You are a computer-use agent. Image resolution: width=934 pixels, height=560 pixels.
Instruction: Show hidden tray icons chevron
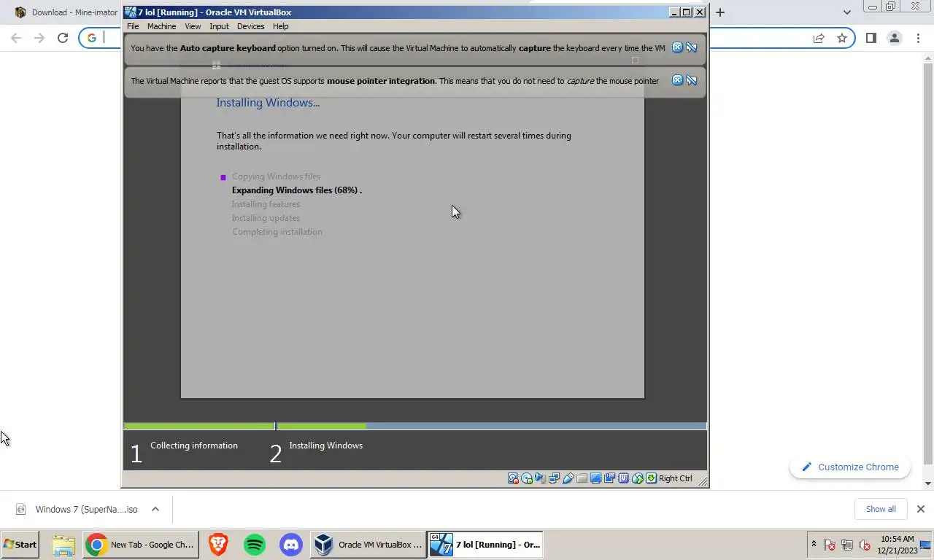(814, 545)
